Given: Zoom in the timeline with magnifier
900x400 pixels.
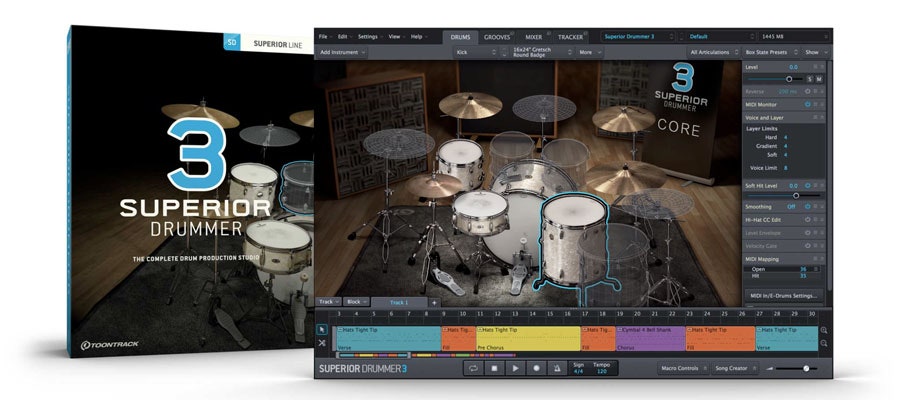Looking at the screenshot, I should point(823,330).
